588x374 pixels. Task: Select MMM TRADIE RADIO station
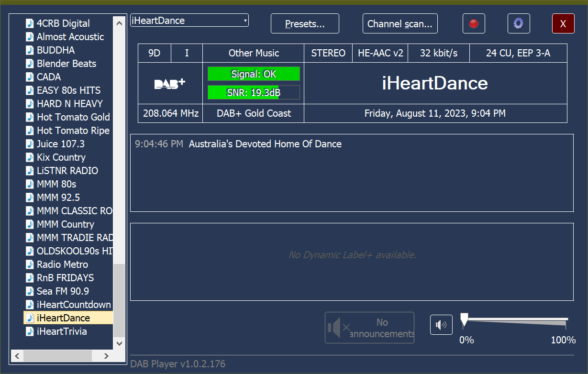[75, 237]
